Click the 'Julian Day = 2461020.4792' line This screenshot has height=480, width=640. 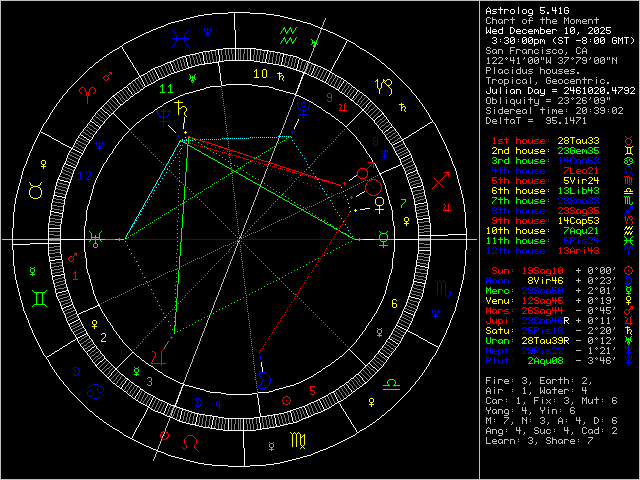point(560,91)
